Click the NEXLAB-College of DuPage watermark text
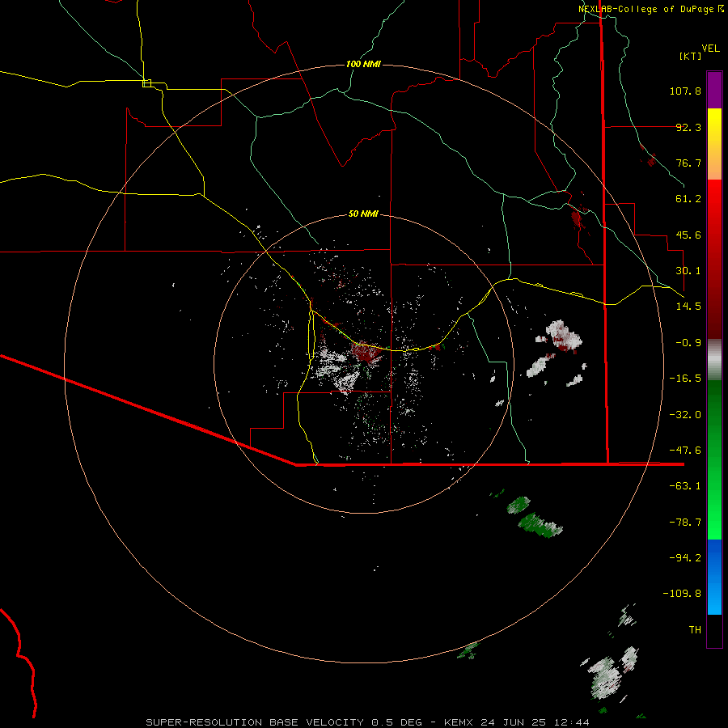The image size is (728, 728). [x=650, y=9]
